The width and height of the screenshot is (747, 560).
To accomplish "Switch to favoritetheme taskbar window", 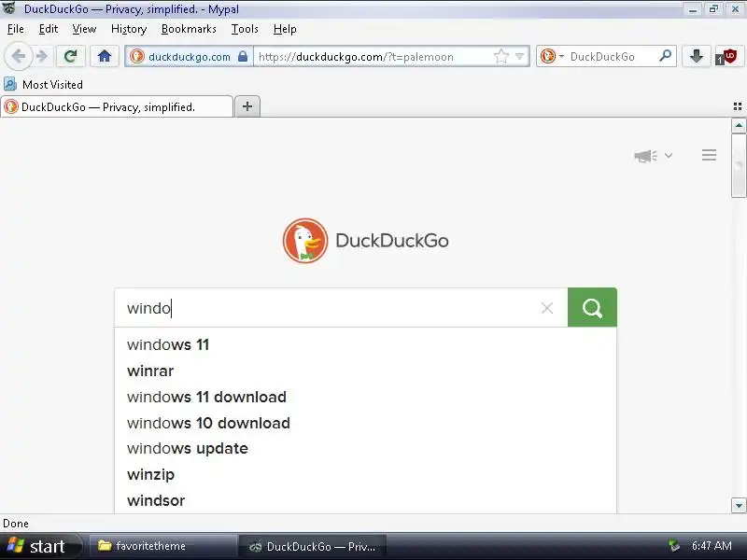I will tap(163, 546).
